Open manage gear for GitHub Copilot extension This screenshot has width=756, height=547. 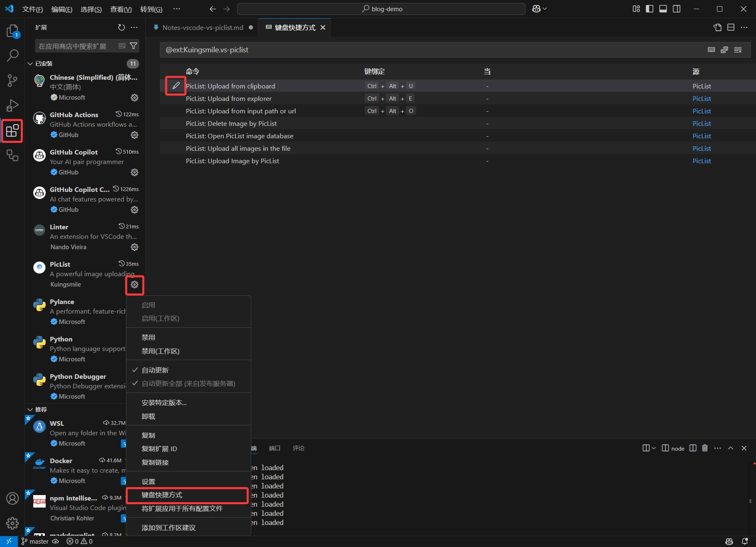135,172
